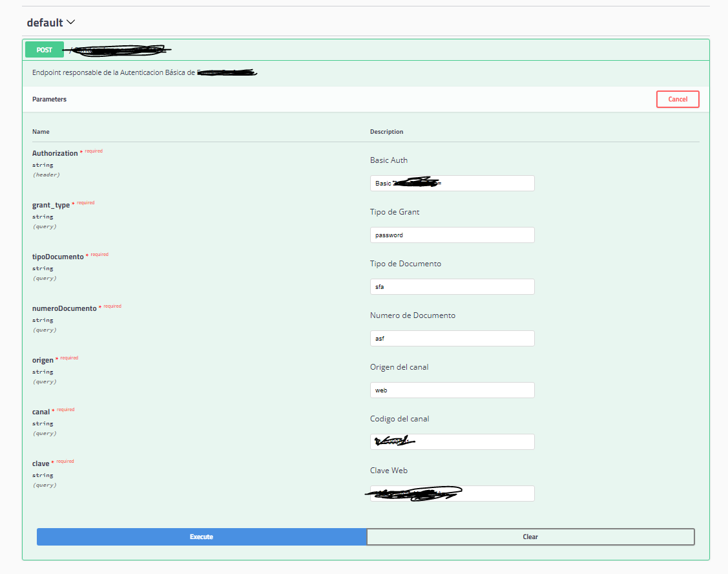Focus the Clave Web input field
Image resolution: width=728 pixels, height=574 pixels.
pyautogui.click(x=452, y=493)
